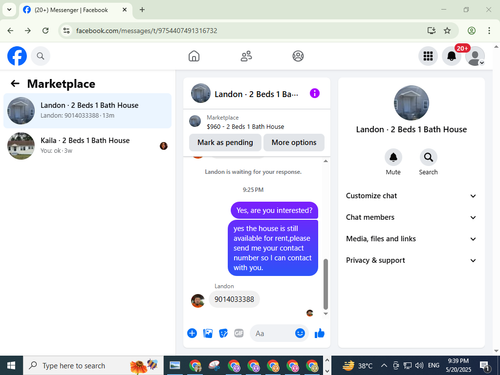Expand Media, files and links section

tap(411, 239)
